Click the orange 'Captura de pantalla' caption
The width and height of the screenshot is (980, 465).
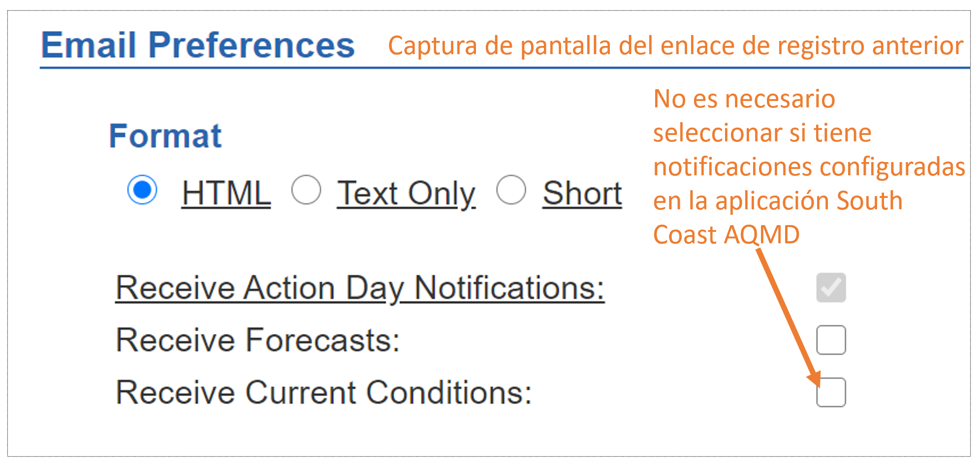tap(675, 46)
